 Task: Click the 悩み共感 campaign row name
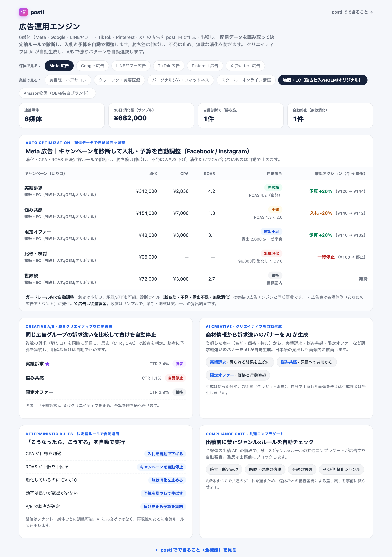(x=34, y=210)
